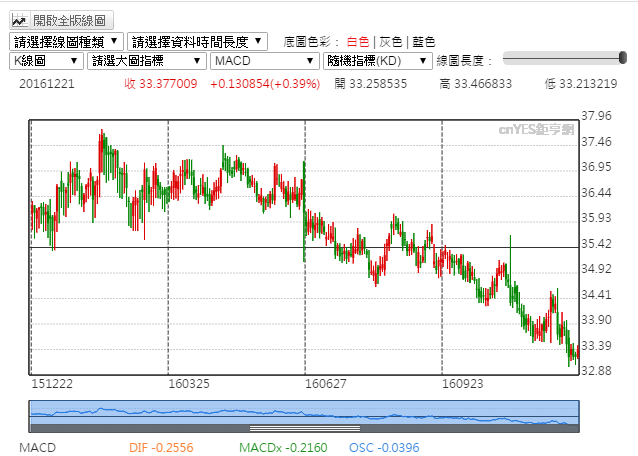Select 灰色 background color option

click(x=391, y=42)
